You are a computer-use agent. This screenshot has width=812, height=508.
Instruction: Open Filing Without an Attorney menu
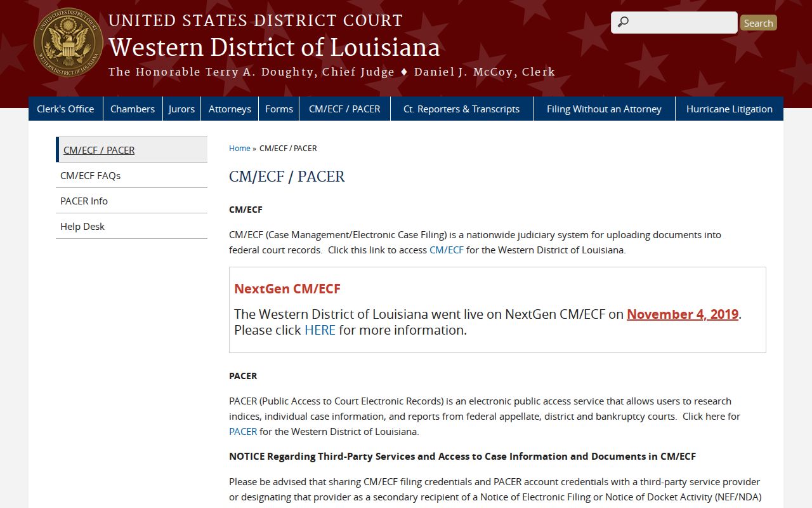(x=604, y=109)
